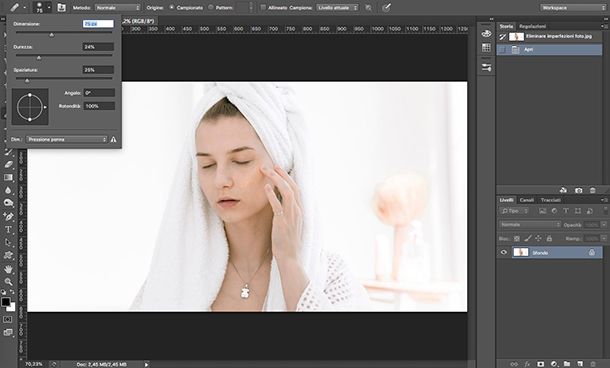
Task: Open the Properties sliders panel icon
Action: pyautogui.click(x=486, y=67)
